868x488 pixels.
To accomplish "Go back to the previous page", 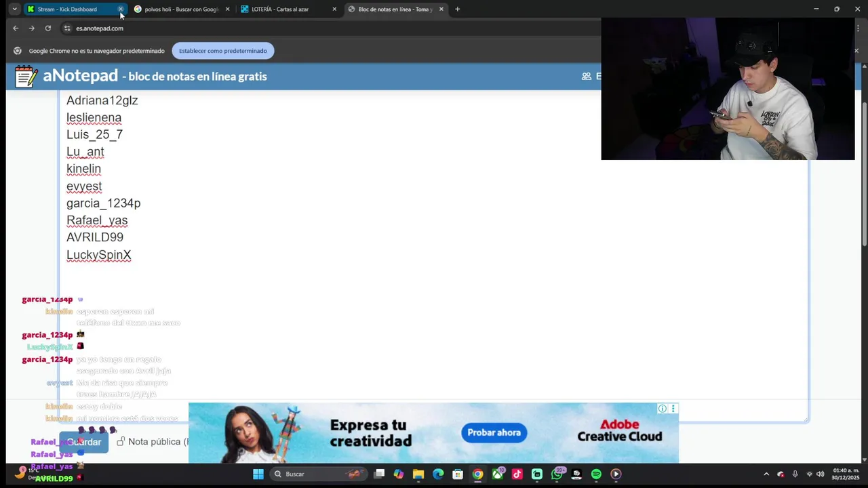I will tap(15, 28).
